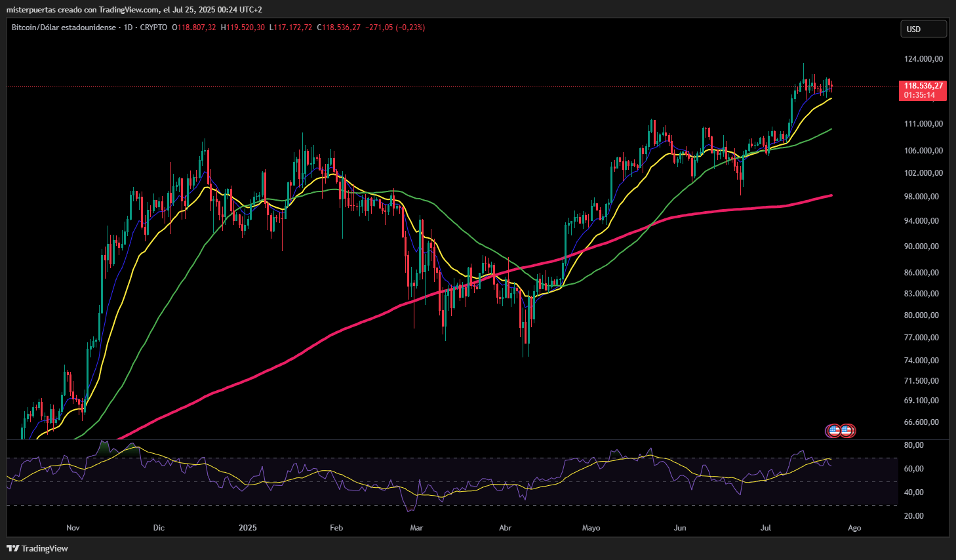Click the close value 118.536,27 in legend
The image size is (956, 560).
click(x=342, y=28)
